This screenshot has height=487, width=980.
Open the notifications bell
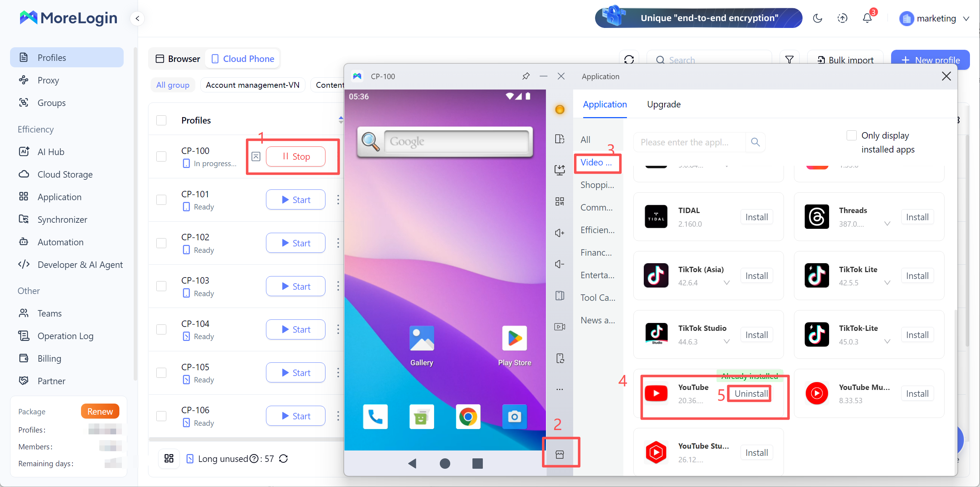coord(867,18)
